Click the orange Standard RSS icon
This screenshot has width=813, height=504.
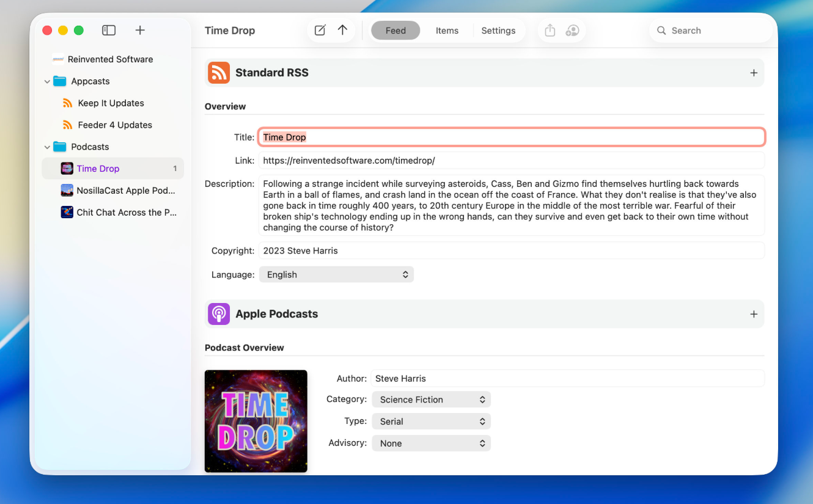(x=219, y=73)
